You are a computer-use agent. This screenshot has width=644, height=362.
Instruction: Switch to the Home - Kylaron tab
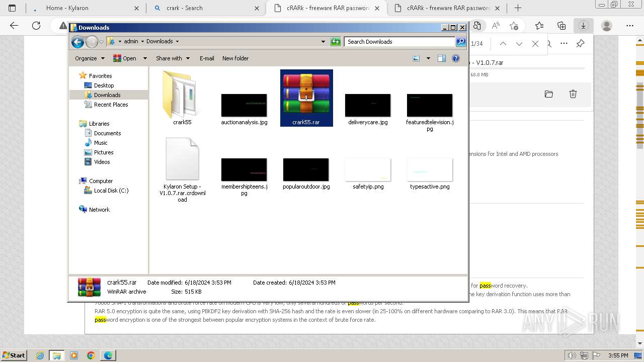[x=86, y=8]
